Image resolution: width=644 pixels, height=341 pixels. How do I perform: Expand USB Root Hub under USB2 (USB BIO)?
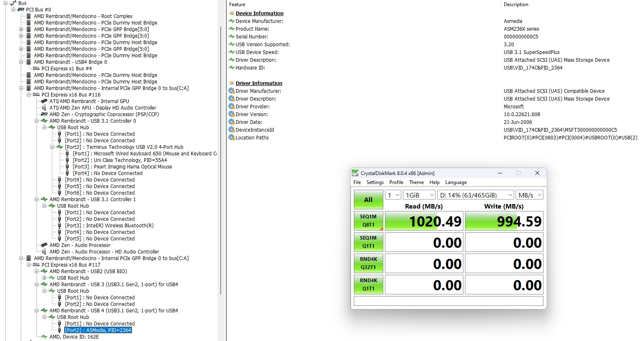click(44, 278)
